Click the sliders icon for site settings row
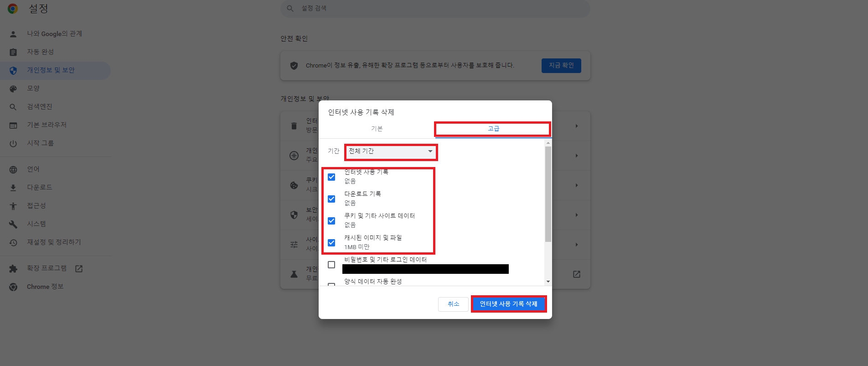868x366 pixels. [294, 245]
